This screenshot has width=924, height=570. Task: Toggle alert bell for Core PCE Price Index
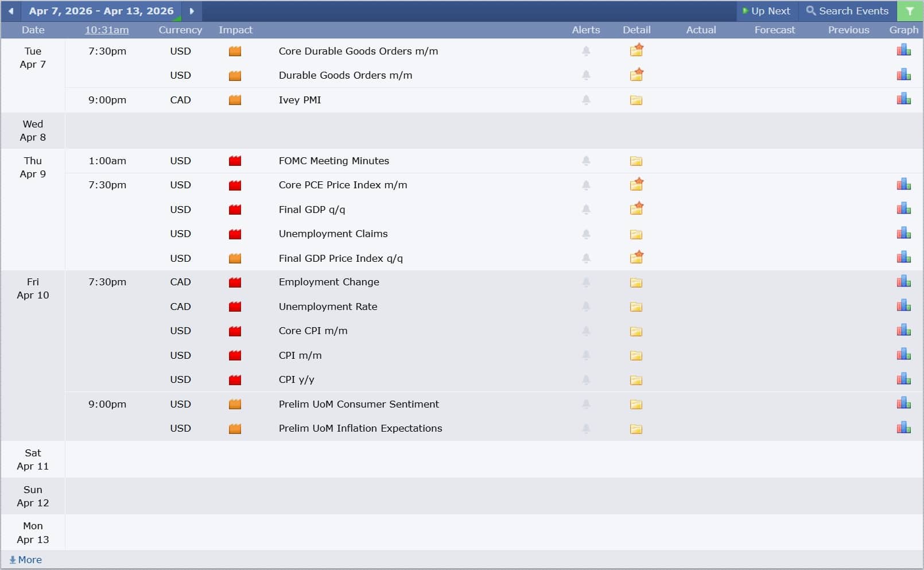586,185
